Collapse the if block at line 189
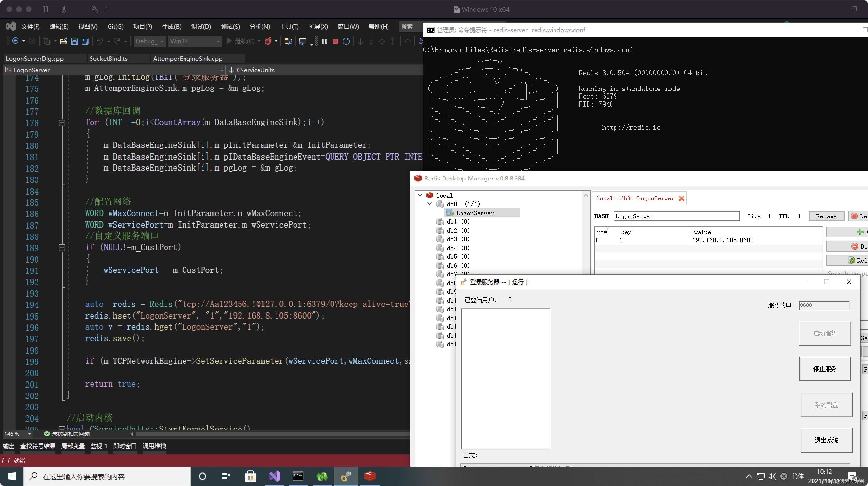This screenshot has height=486, width=868. (62, 248)
